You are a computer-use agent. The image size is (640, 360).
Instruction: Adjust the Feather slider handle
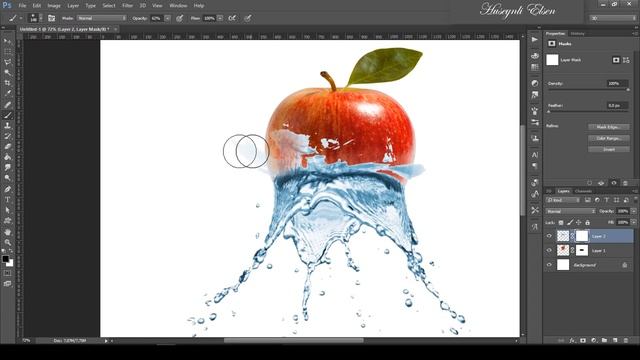click(549, 111)
